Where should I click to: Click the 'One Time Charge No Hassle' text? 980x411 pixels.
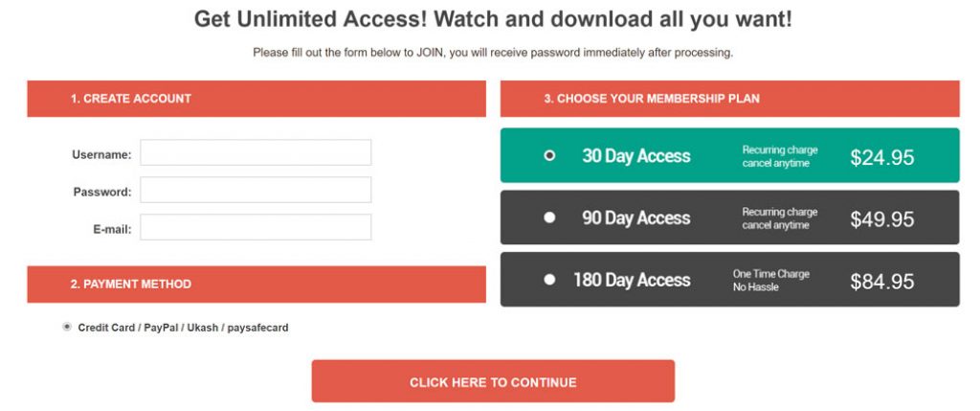[x=770, y=281]
